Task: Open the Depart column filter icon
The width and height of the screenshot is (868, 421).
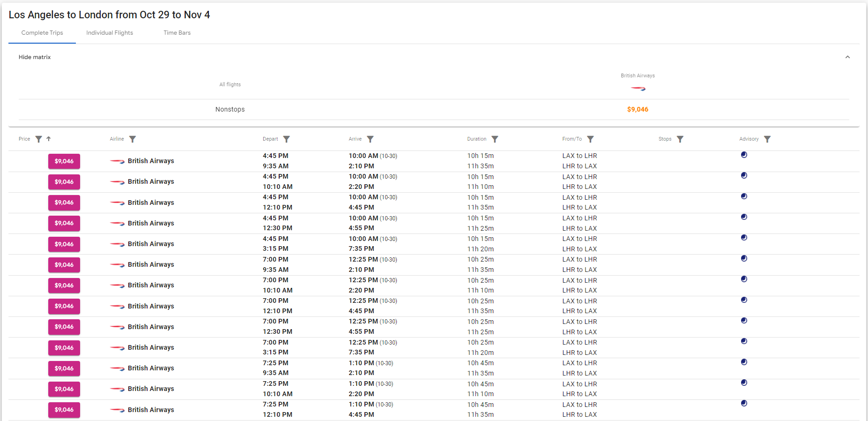Action: click(x=287, y=139)
